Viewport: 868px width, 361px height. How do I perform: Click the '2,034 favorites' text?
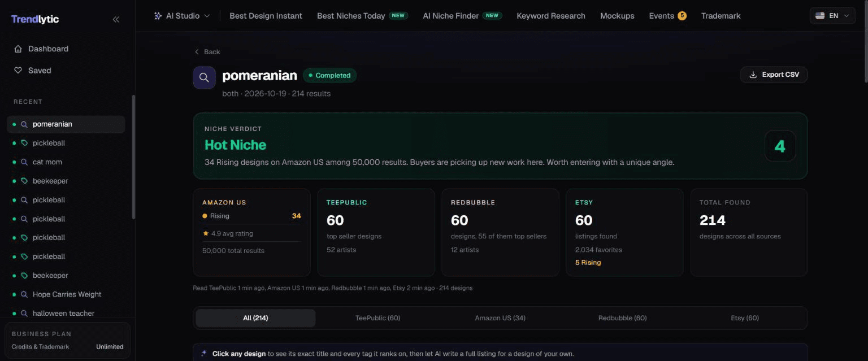(x=598, y=250)
